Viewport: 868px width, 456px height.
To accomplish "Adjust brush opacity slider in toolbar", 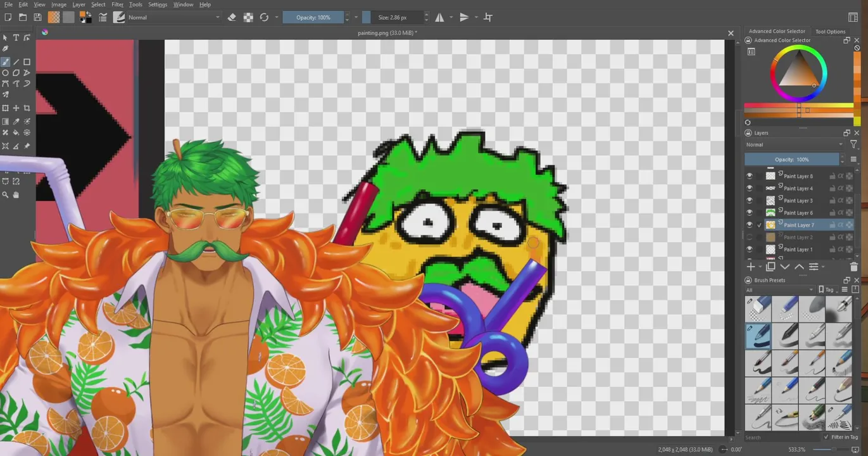I will point(313,18).
